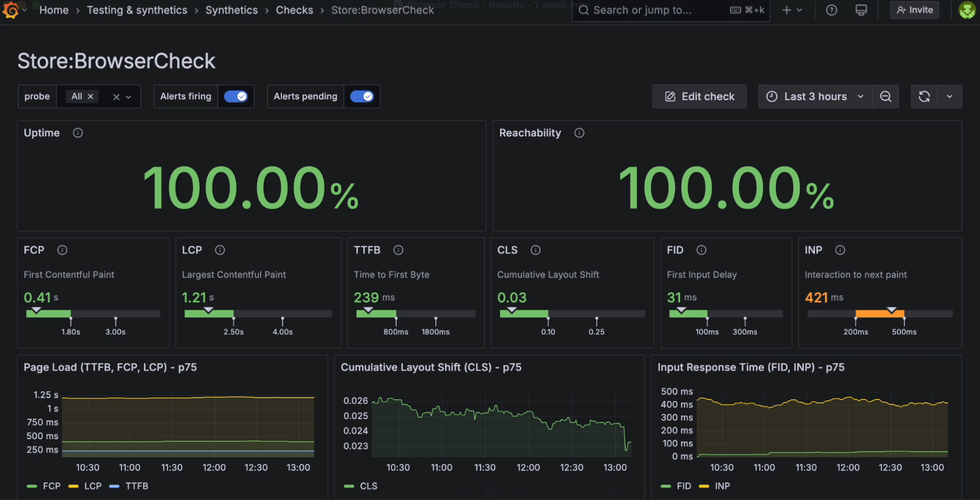Click the info icon next to INP
Screen dimensions: 980x500
(840, 250)
